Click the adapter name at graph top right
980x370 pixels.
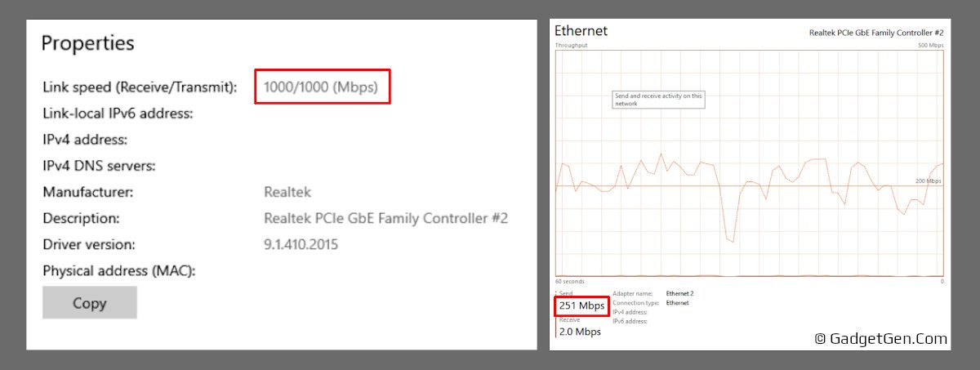(875, 33)
